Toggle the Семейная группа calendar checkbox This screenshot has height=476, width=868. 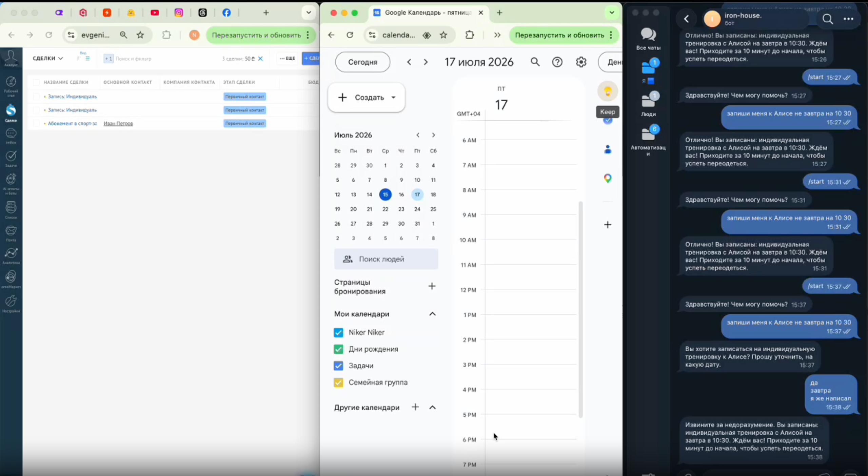click(x=338, y=382)
